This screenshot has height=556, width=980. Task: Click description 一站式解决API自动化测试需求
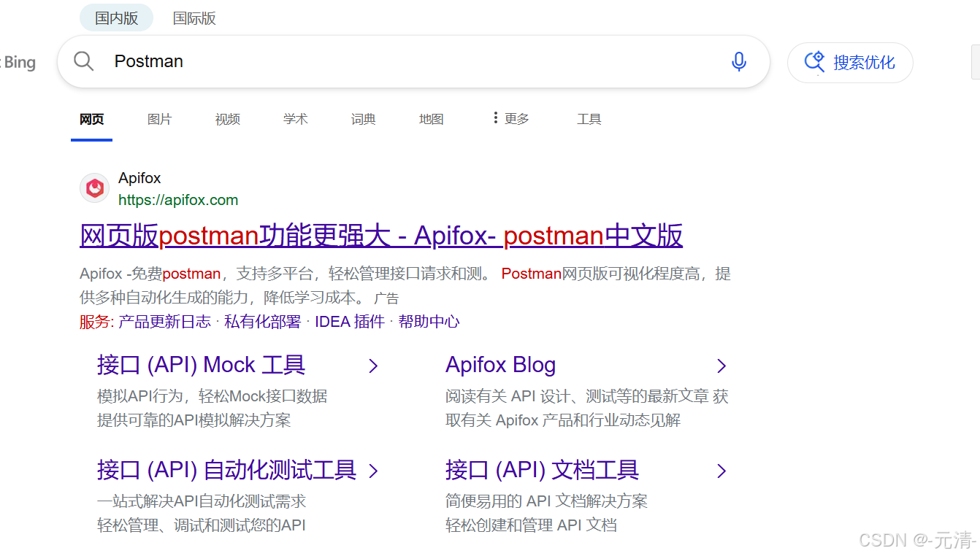point(202,501)
